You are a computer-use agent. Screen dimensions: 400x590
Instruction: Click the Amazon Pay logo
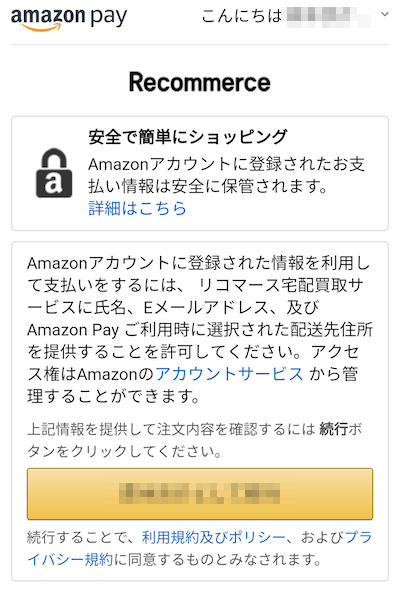click(x=69, y=18)
